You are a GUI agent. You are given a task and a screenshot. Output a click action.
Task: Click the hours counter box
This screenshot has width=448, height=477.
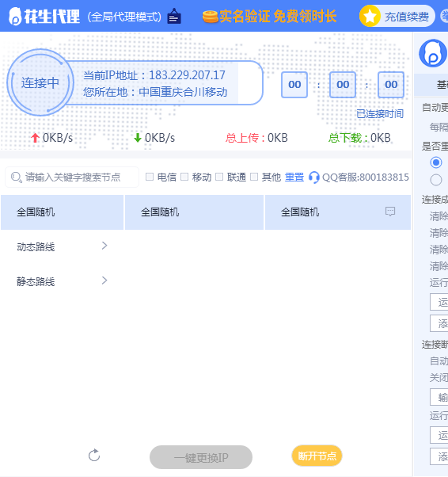coord(294,85)
